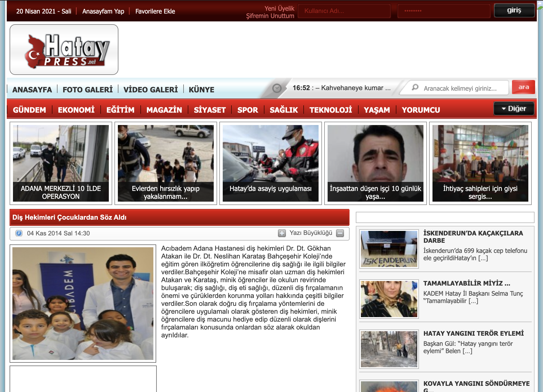Focus the password input field

(x=444, y=11)
